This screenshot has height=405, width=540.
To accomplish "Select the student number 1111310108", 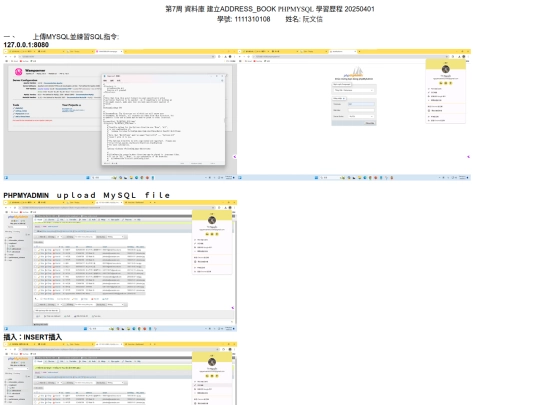I will (252, 19).
